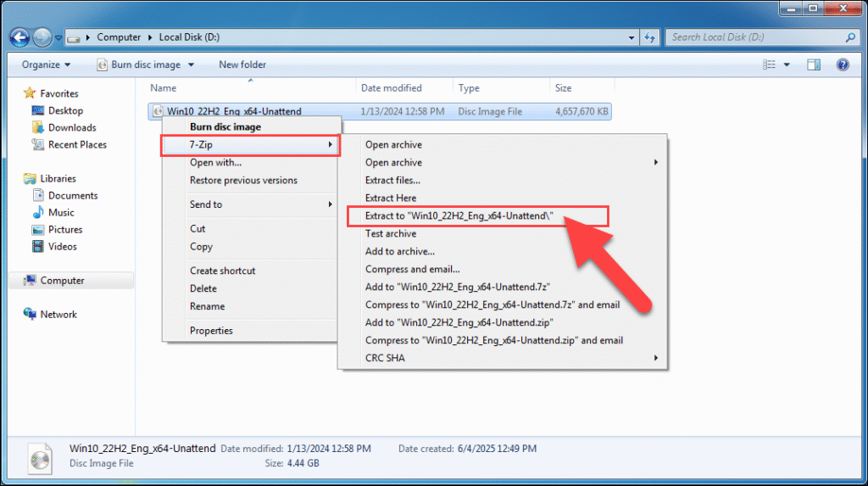Select Computer in navigation pane
Screen dimensions: 868x486
tap(71, 281)
